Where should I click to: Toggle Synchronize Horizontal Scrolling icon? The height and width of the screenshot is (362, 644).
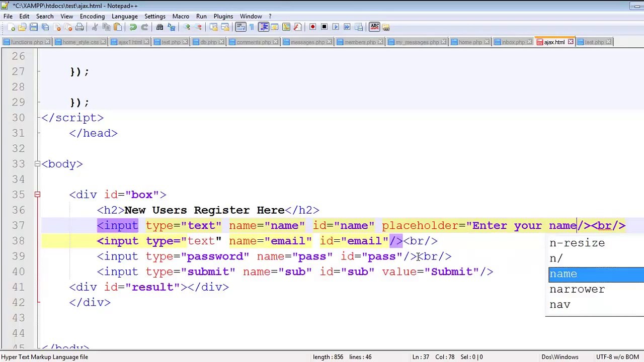point(225,27)
